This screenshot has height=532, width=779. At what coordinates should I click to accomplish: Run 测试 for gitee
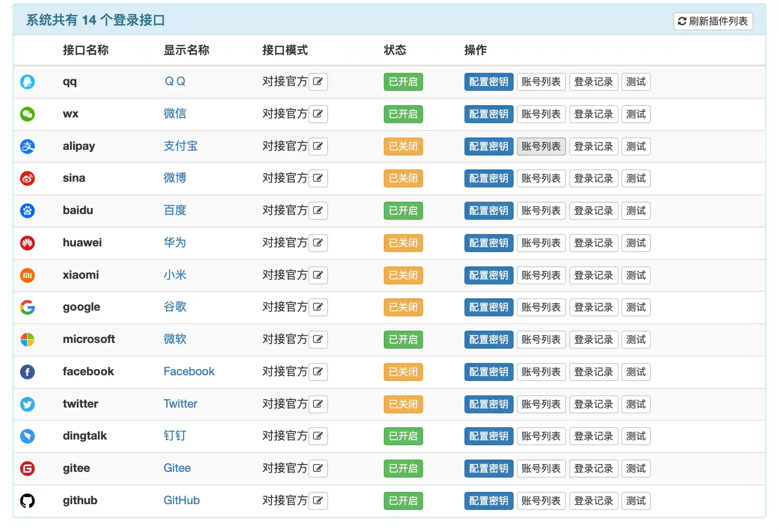pyautogui.click(x=636, y=468)
